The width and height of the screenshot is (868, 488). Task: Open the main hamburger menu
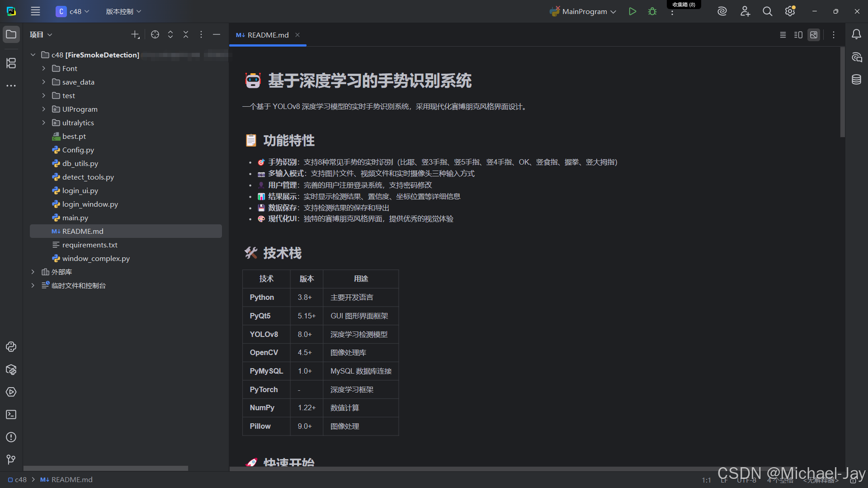pos(35,11)
